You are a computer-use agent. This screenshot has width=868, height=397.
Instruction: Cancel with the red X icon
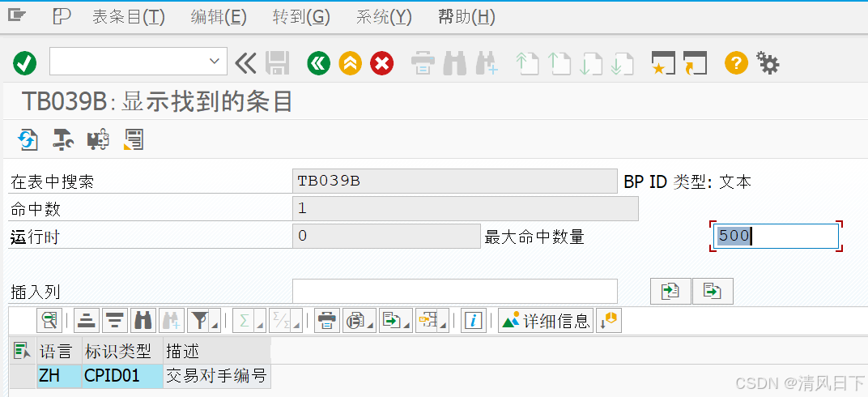tap(382, 63)
